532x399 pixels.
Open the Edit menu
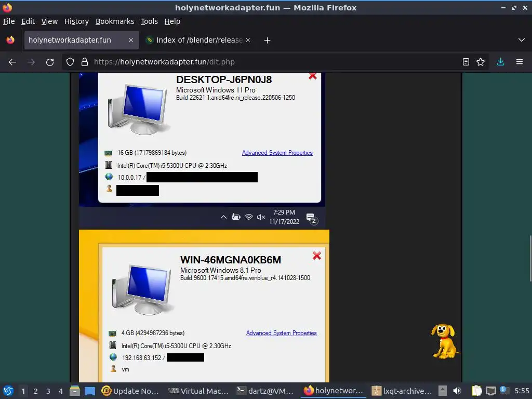tap(28, 21)
